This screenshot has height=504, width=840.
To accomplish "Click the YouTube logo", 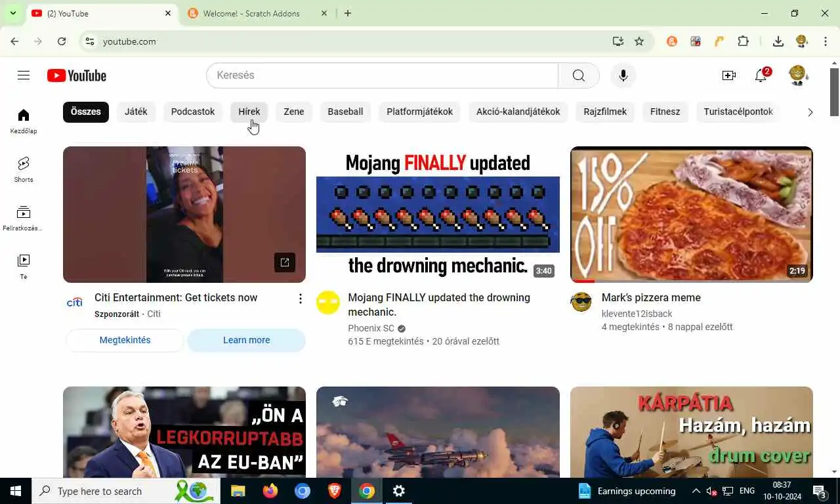I will click(77, 75).
